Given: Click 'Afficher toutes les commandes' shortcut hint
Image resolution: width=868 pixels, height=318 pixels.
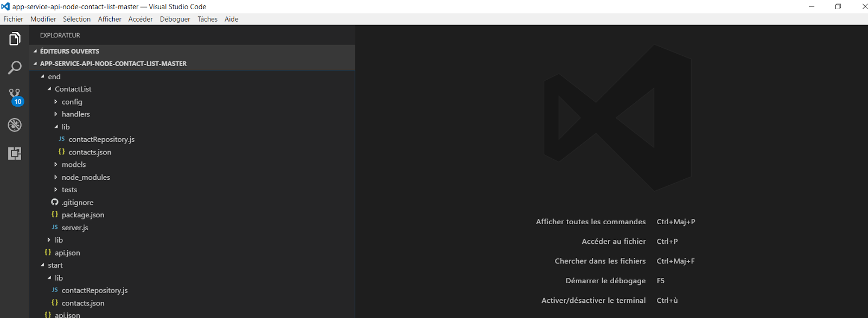Looking at the screenshot, I should [x=591, y=222].
